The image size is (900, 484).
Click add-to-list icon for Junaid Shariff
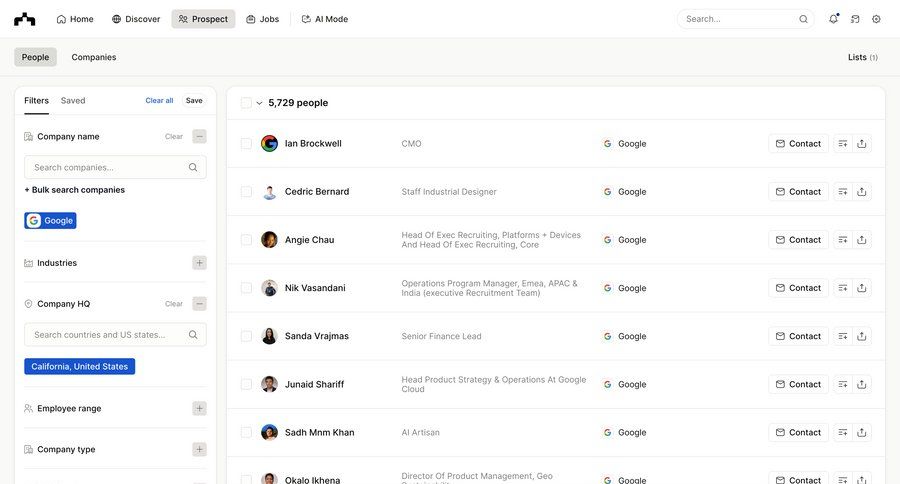point(843,384)
